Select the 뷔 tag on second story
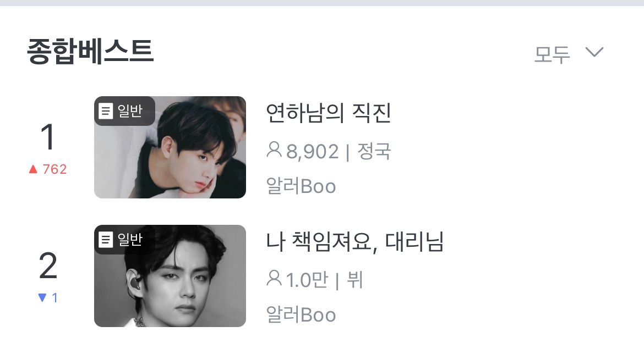 pyautogui.click(x=354, y=280)
